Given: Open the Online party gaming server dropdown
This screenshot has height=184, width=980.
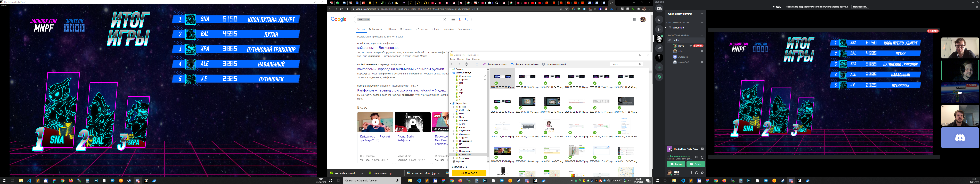Looking at the screenshot, I should coord(702,14).
